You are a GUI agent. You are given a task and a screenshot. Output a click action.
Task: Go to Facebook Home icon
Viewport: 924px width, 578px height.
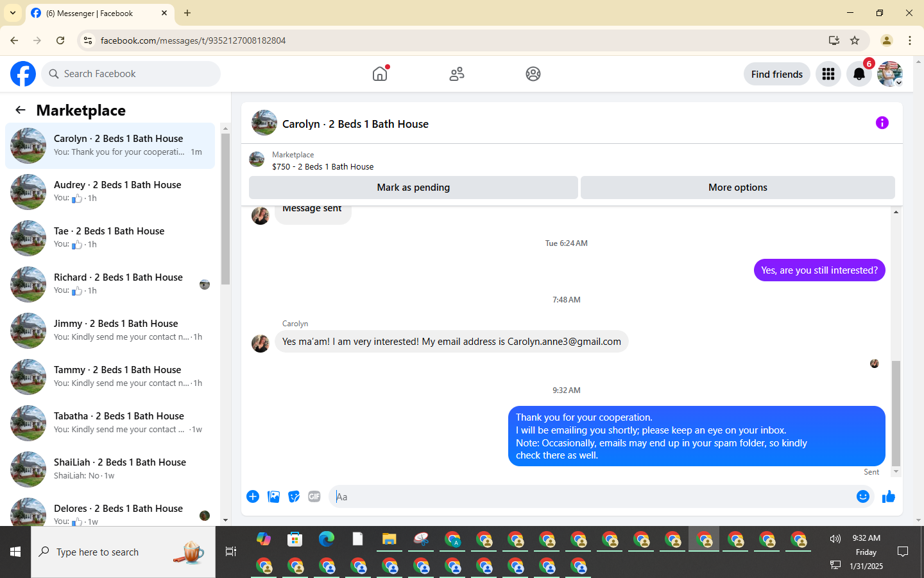(380, 74)
